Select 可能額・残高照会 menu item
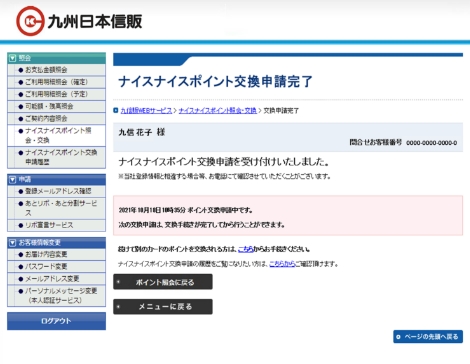 tap(56, 106)
